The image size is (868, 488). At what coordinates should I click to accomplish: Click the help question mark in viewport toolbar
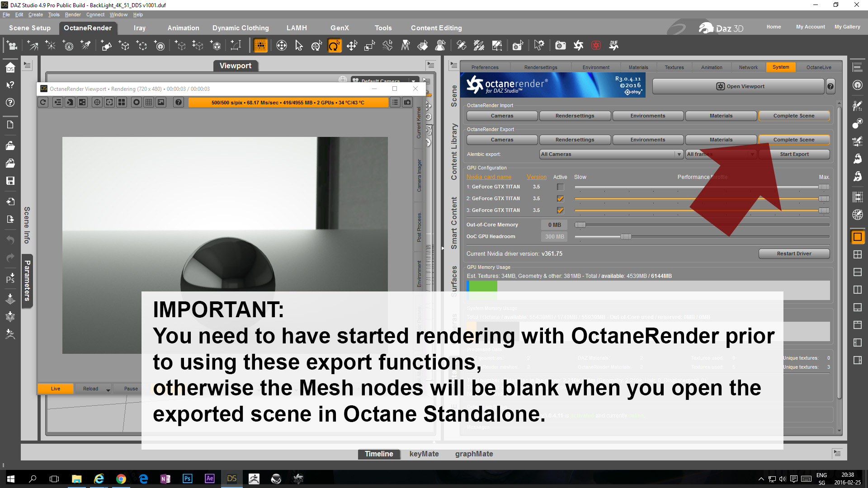point(179,103)
